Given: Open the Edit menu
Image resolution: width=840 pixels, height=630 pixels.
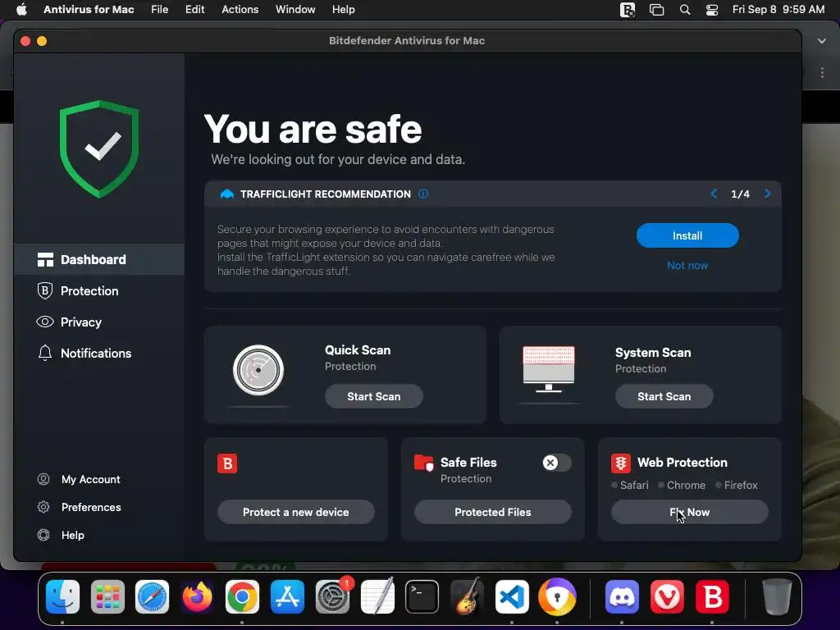Looking at the screenshot, I should point(195,10).
